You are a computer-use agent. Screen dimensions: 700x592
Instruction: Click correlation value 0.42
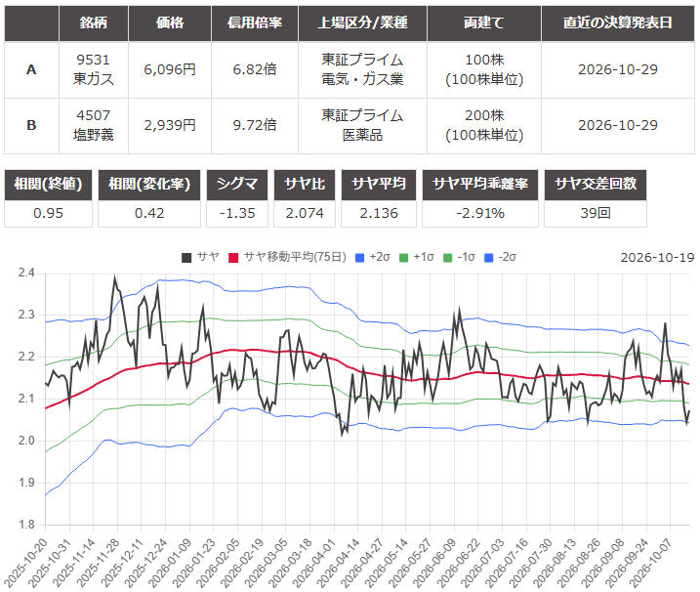point(149,214)
